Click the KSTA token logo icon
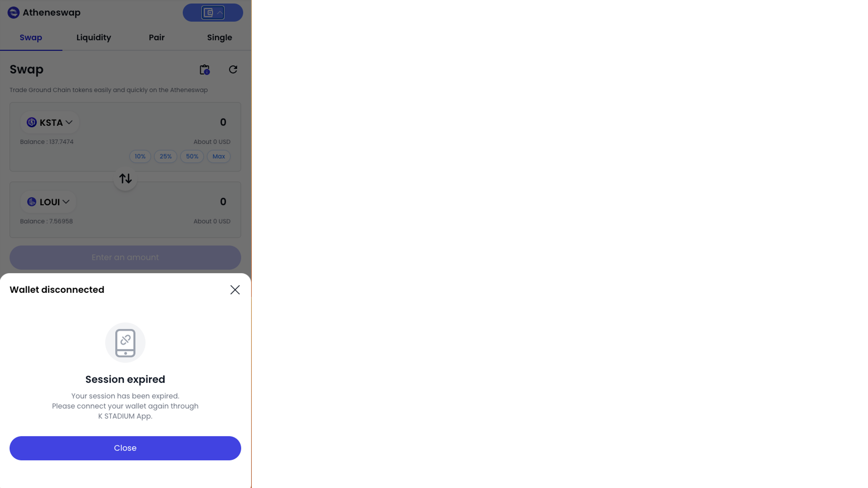The width and height of the screenshot is (868, 488). [32, 122]
